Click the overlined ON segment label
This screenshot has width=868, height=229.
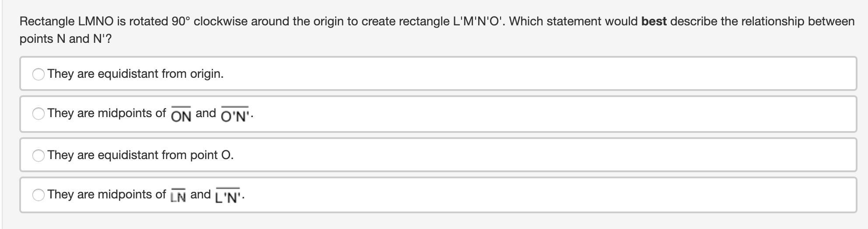coord(181,115)
